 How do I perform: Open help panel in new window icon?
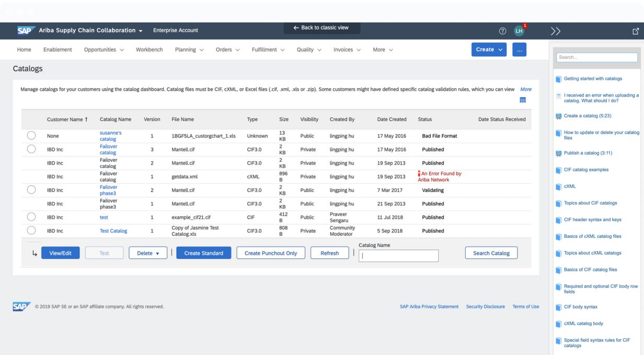click(636, 31)
